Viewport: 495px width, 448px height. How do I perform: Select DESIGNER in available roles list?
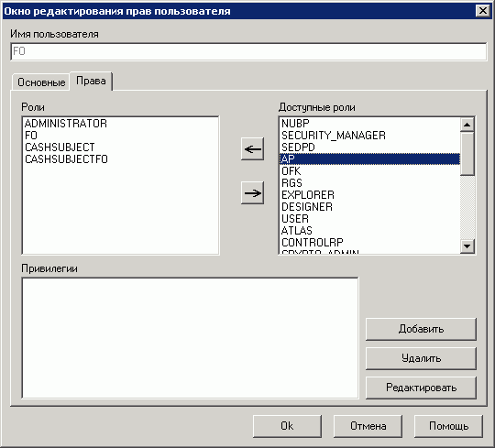coord(307,207)
